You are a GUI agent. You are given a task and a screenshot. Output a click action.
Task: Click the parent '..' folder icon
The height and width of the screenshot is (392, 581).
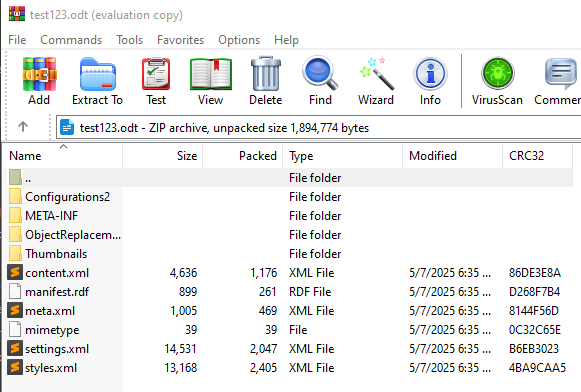tap(15, 177)
